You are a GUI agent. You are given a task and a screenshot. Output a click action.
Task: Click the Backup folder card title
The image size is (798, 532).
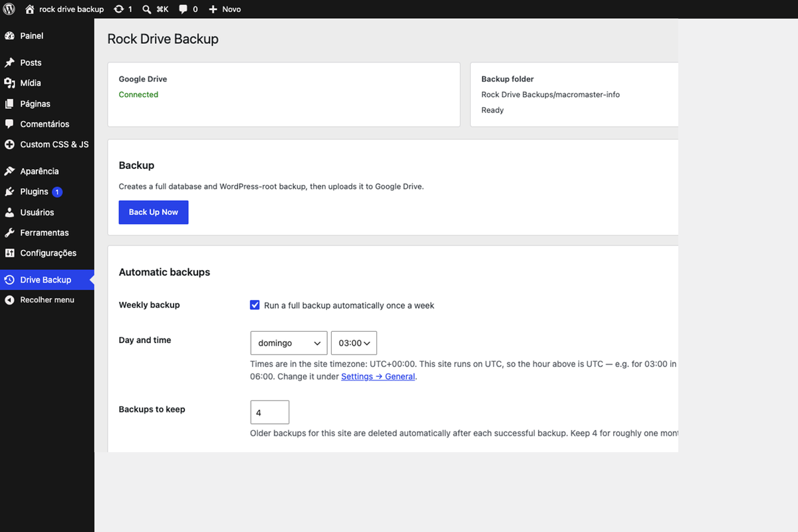pos(507,79)
